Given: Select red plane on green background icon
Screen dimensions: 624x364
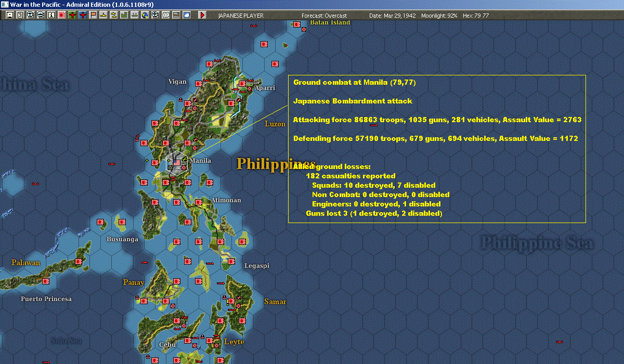Looking at the screenshot, I should [72, 15].
